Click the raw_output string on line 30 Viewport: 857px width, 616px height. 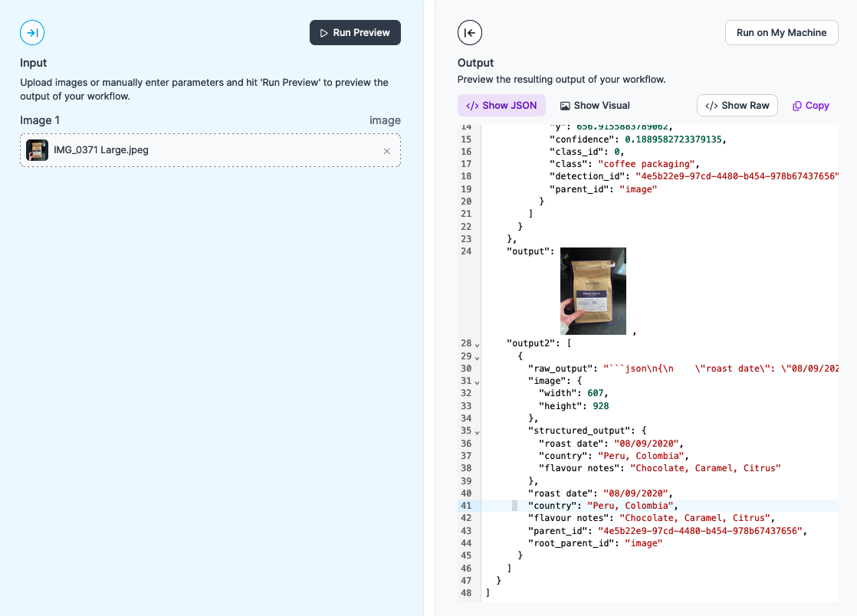pyautogui.click(x=721, y=368)
